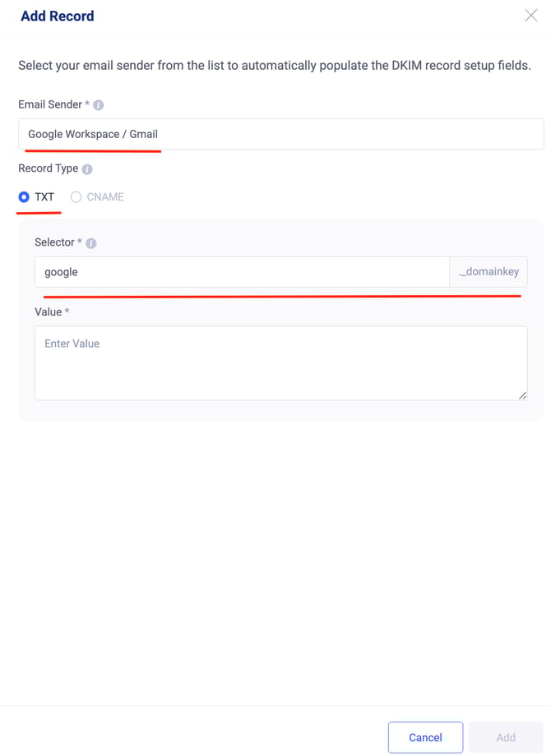Focus the Selector field containing google

pos(243,272)
